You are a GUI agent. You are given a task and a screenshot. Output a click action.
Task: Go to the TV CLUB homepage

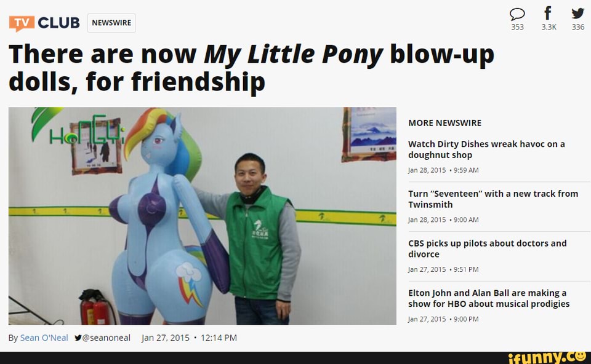[44, 23]
